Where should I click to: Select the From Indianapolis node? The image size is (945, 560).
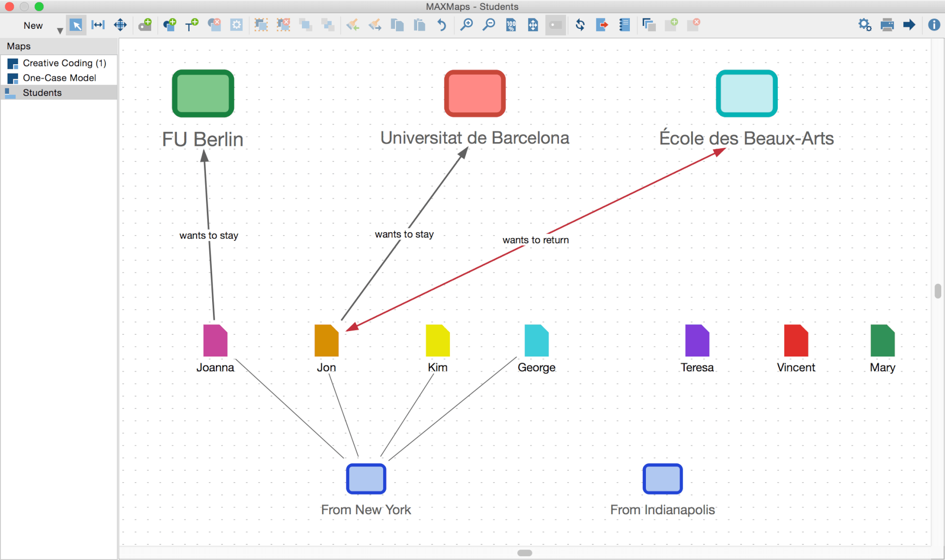tap(662, 479)
